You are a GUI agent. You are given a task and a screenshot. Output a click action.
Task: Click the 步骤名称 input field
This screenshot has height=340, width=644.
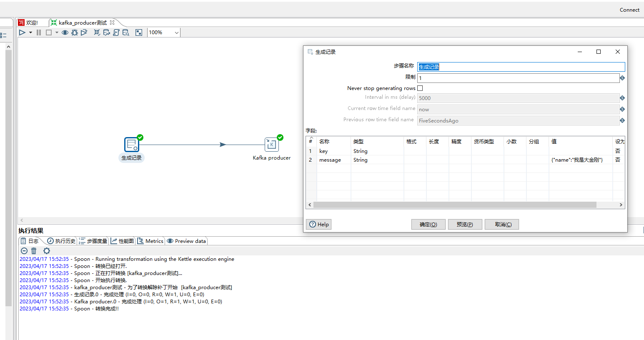(x=521, y=66)
